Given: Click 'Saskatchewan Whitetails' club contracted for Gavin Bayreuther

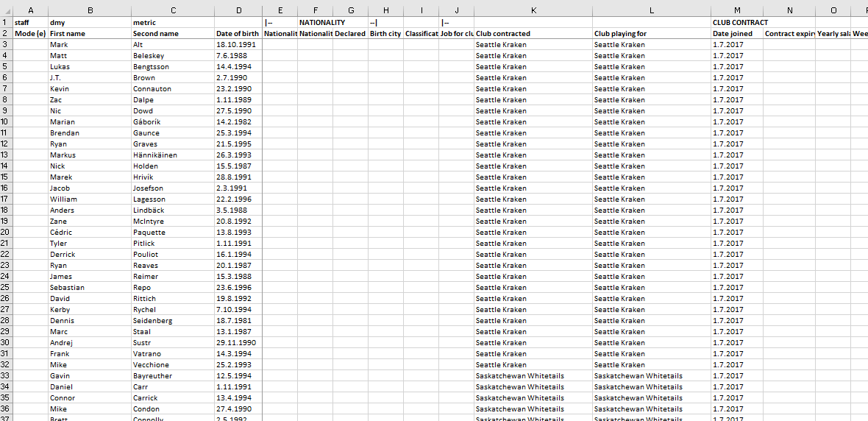Looking at the screenshot, I should pos(520,375).
